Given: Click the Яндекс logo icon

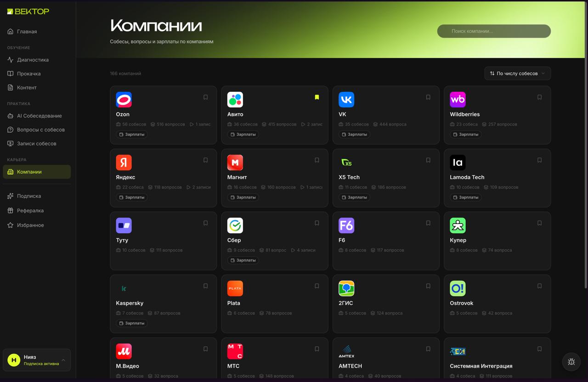Looking at the screenshot, I should [x=124, y=163].
